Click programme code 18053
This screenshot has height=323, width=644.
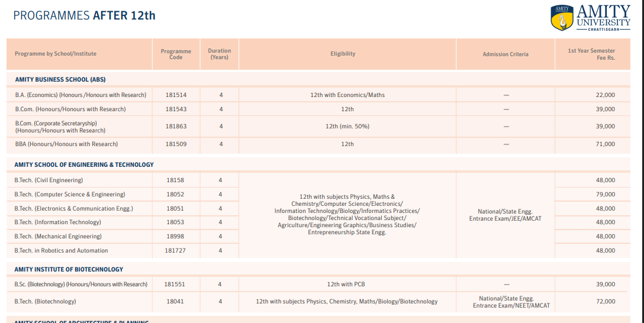[x=175, y=222]
